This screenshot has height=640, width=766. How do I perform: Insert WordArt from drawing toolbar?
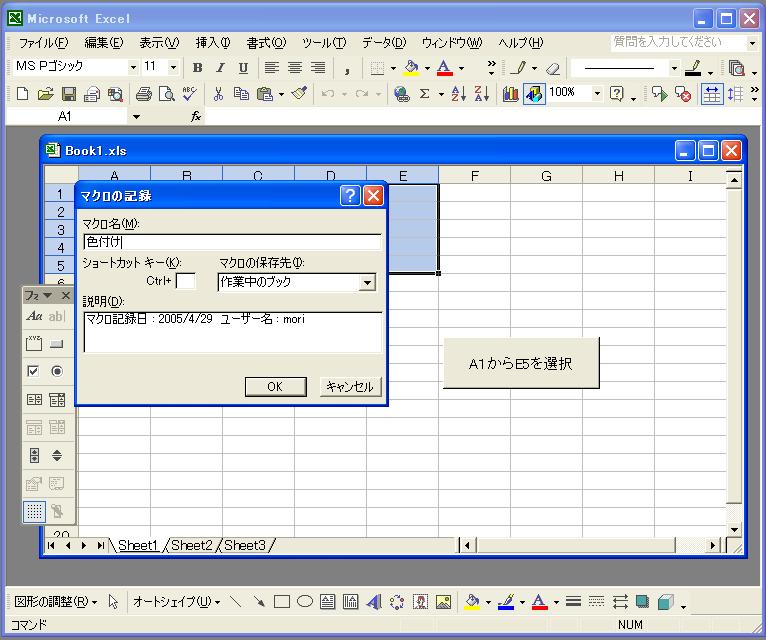click(x=374, y=601)
